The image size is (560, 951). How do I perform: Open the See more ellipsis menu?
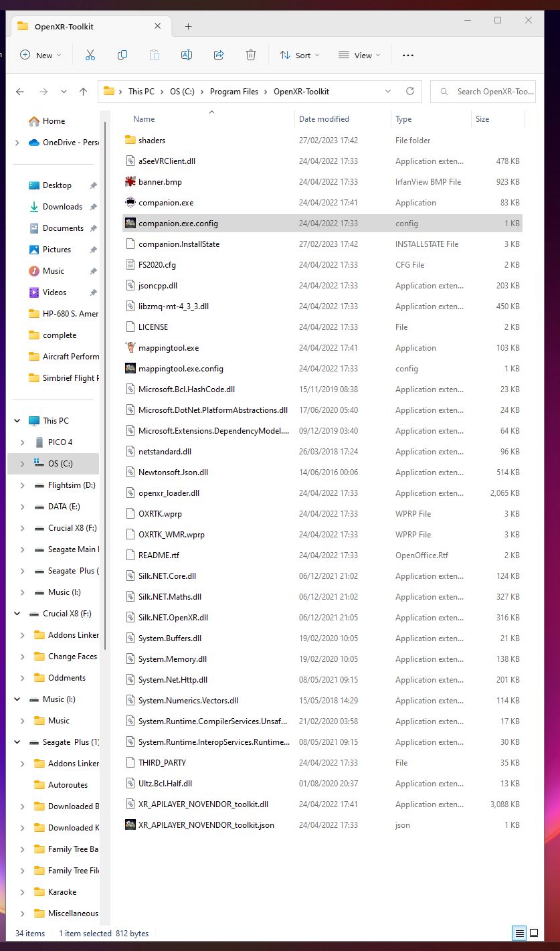click(408, 56)
